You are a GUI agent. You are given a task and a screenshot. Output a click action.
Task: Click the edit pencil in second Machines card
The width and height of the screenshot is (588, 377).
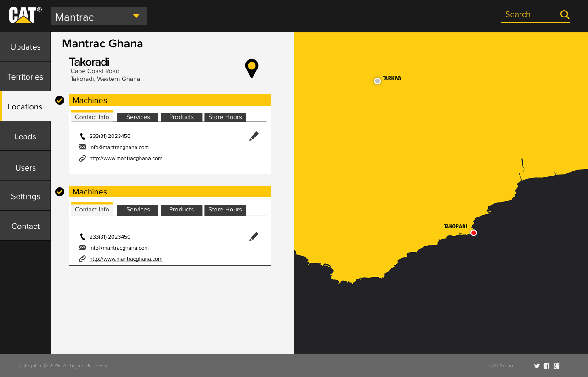click(254, 236)
